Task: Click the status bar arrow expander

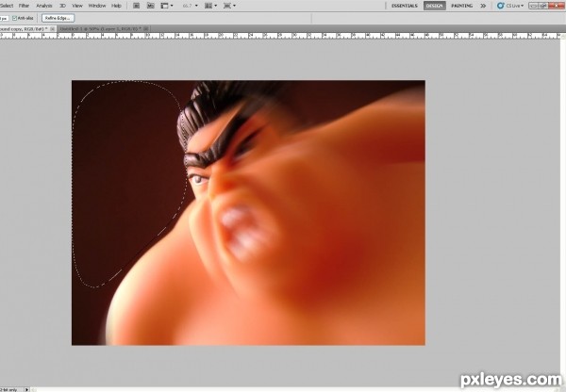Action: 26,390
